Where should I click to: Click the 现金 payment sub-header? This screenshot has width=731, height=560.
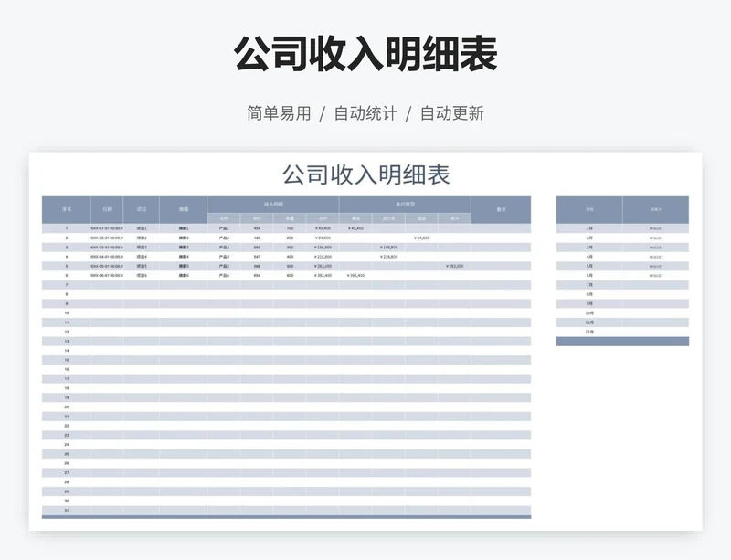click(421, 218)
